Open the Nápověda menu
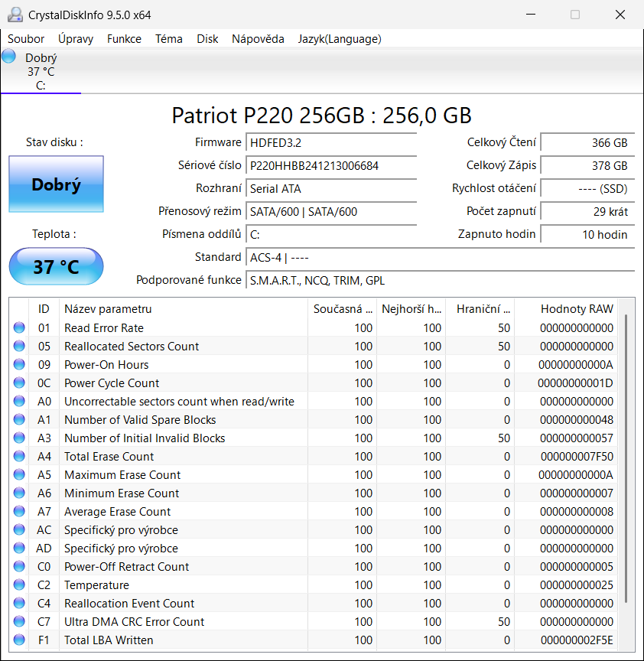644x661 pixels. coord(258,39)
